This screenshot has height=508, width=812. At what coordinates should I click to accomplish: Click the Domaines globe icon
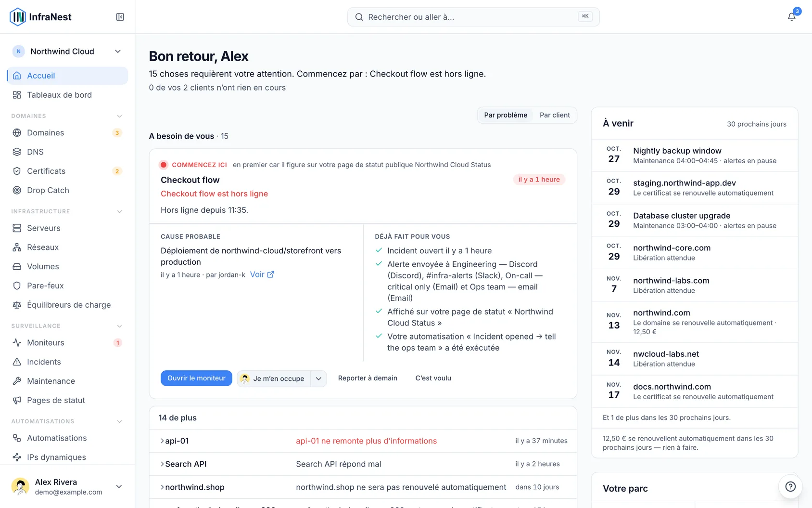pyautogui.click(x=17, y=132)
